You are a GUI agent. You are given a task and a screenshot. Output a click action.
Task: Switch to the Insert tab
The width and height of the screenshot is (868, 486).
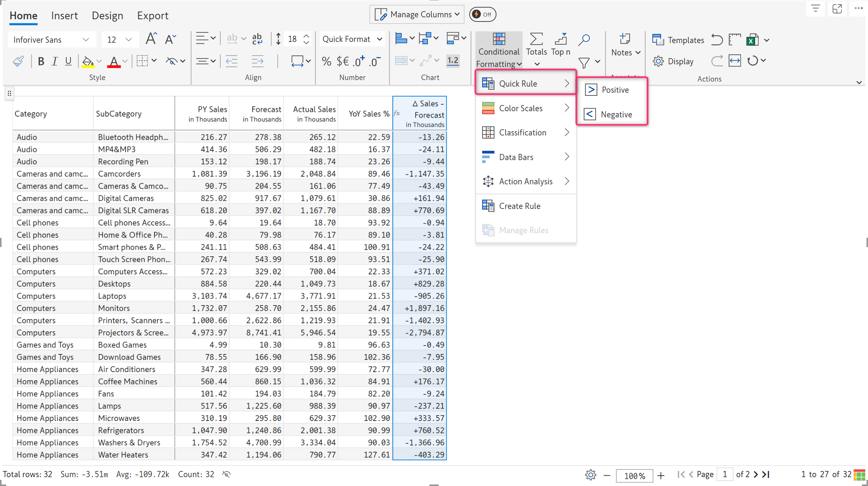[x=64, y=15]
